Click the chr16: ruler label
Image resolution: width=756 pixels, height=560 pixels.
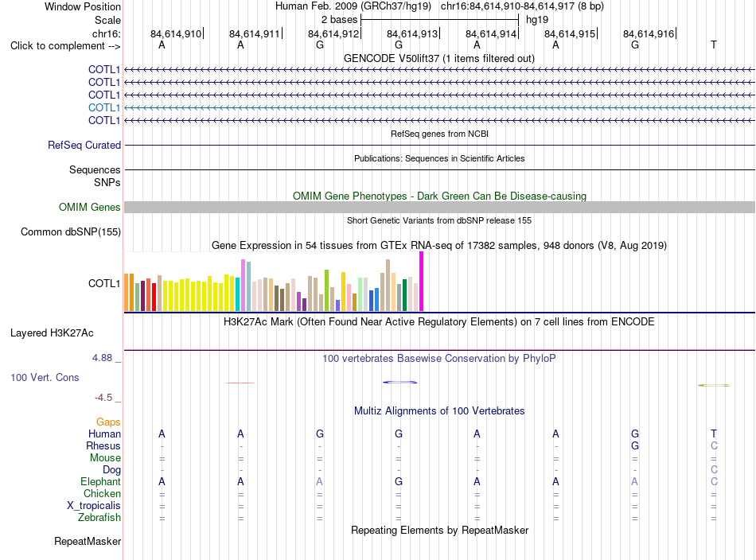pos(106,33)
